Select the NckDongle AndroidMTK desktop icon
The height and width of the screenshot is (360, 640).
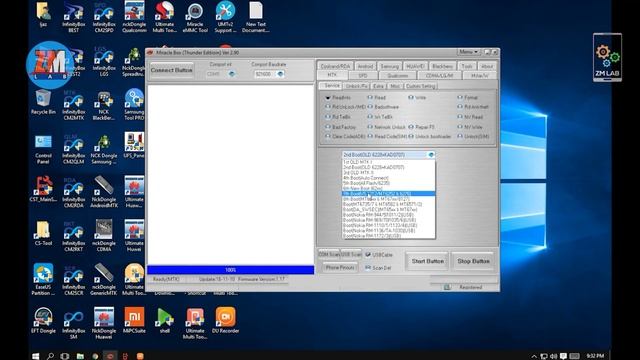[104, 193]
